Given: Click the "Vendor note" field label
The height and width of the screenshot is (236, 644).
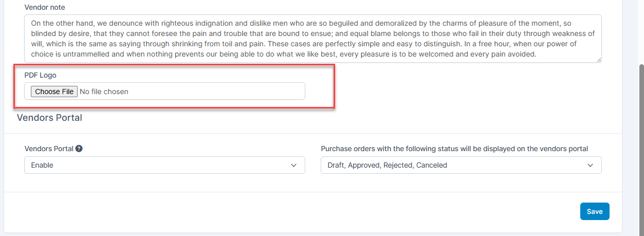Looking at the screenshot, I should 45,7.
